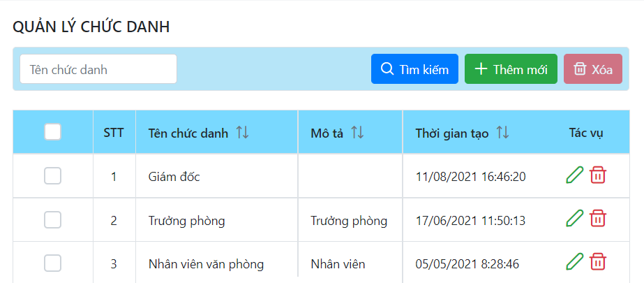Sort by Mô tả column arrows
Image resolution: width=644 pixels, height=283 pixels.
pyautogui.click(x=357, y=132)
